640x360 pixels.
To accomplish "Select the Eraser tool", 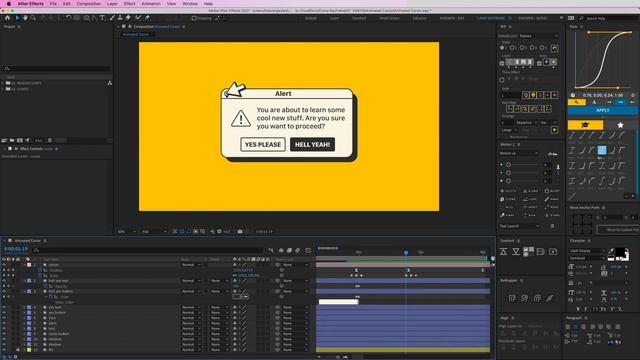I will 128,18.
